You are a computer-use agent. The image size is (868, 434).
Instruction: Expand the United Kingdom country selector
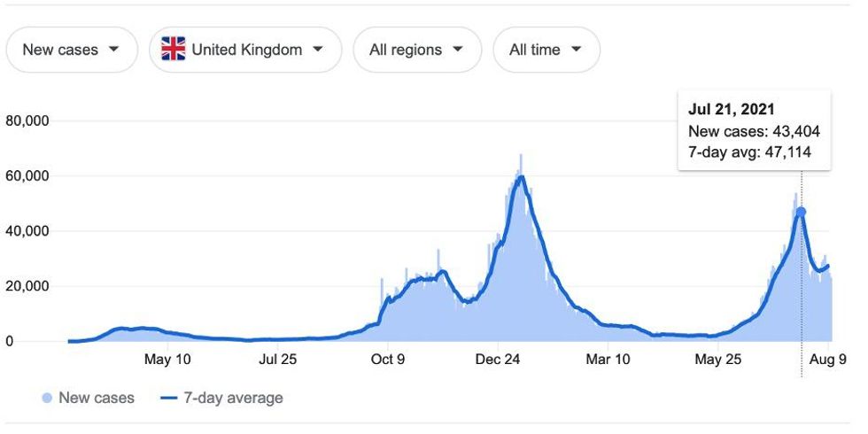[245, 50]
